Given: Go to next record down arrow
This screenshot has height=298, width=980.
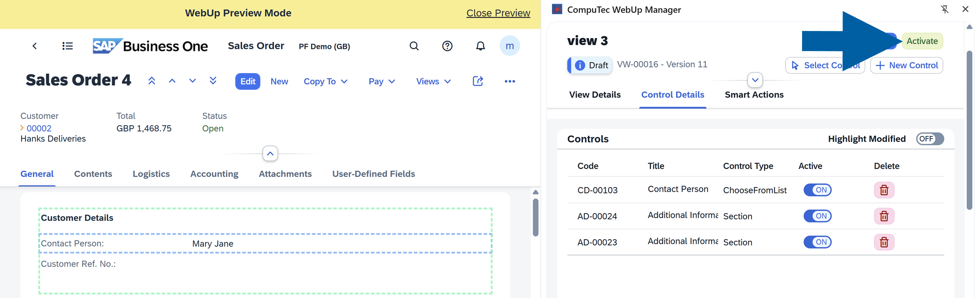Looking at the screenshot, I should 193,81.
